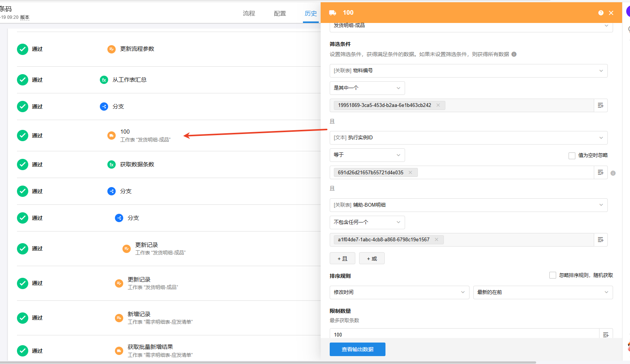
Task: Click the help question mark icon in orange header
Action: (x=601, y=13)
